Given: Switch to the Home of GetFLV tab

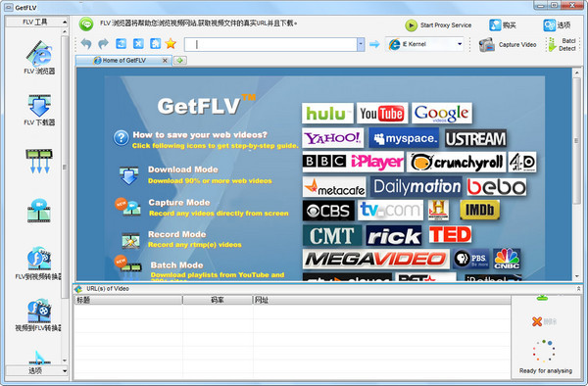Looking at the screenshot, I should (124, 61).
